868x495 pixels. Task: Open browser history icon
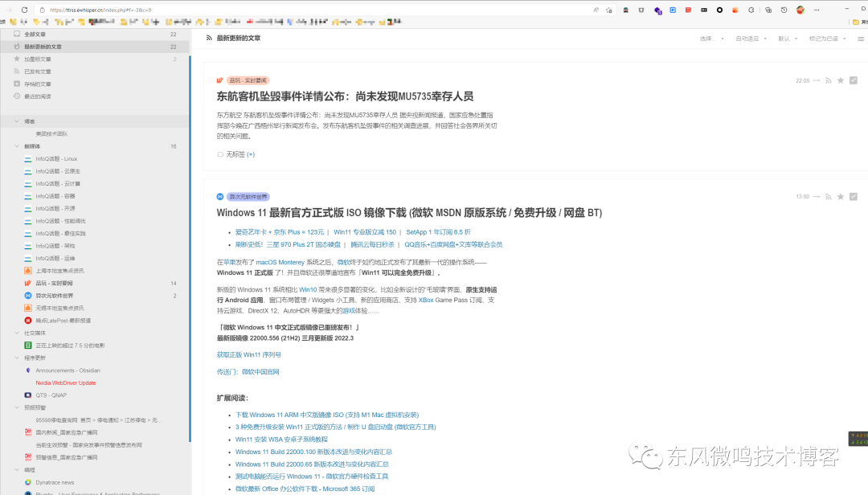(x=784, y=10)
